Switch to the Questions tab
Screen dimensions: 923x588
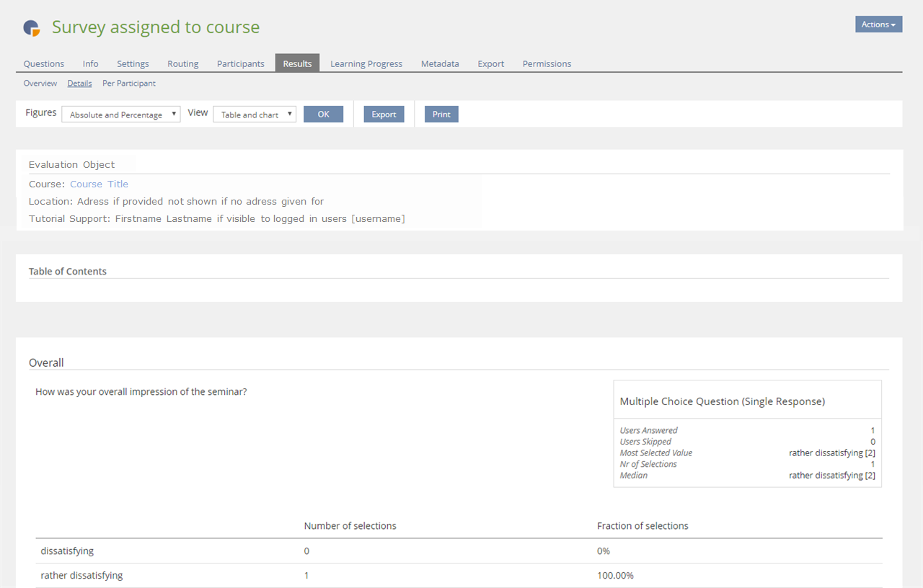pos(44,64)
